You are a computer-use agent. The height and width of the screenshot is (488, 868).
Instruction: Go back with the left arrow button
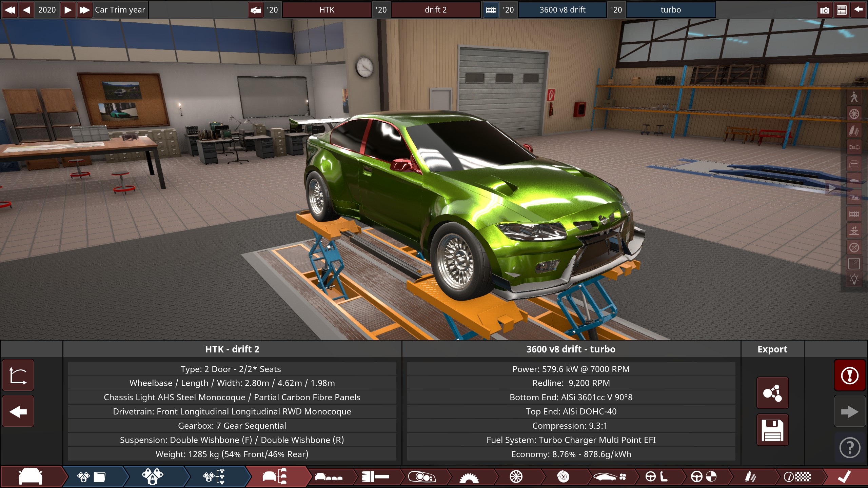18,411
